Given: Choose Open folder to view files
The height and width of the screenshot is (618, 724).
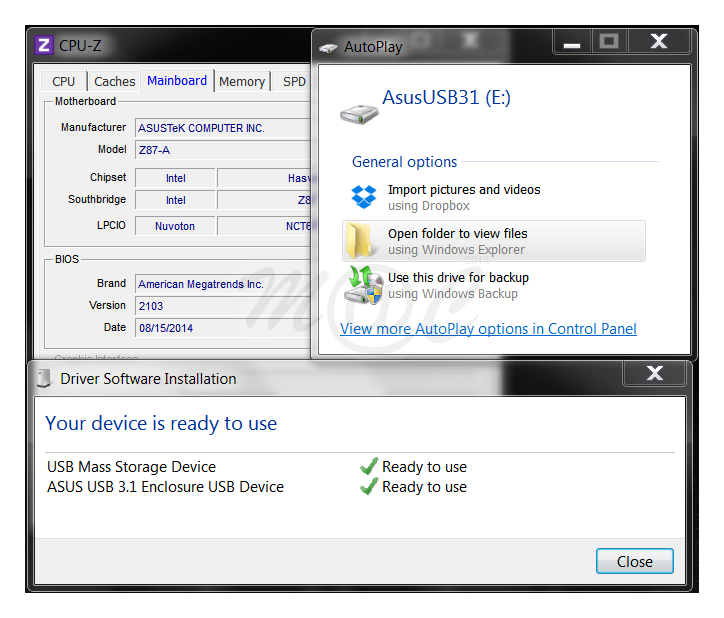Looking at the screenshot, I should click(494, 241).
